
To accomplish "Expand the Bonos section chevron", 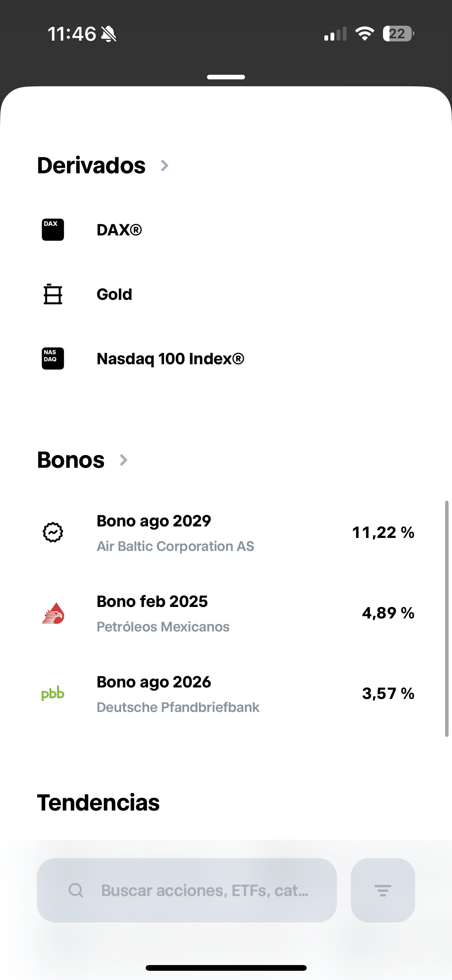I will [x=123, y=460].
